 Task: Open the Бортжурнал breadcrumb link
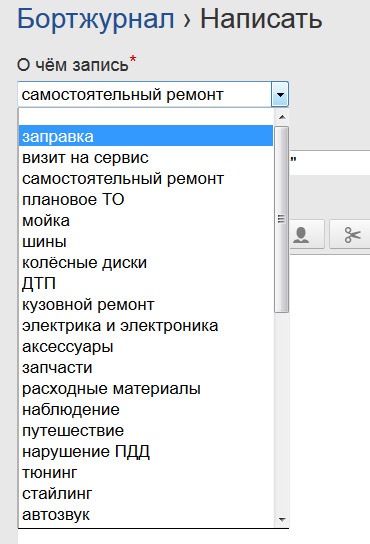tap(95, 20)
